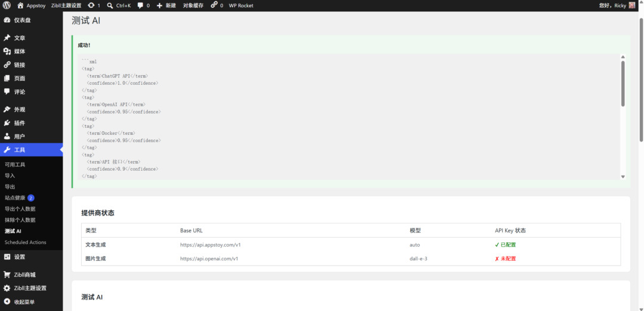This screenshot has width=644, height=311.
Task: Click down arrow of the XML output scrollbar
Action: pos(623,177)
